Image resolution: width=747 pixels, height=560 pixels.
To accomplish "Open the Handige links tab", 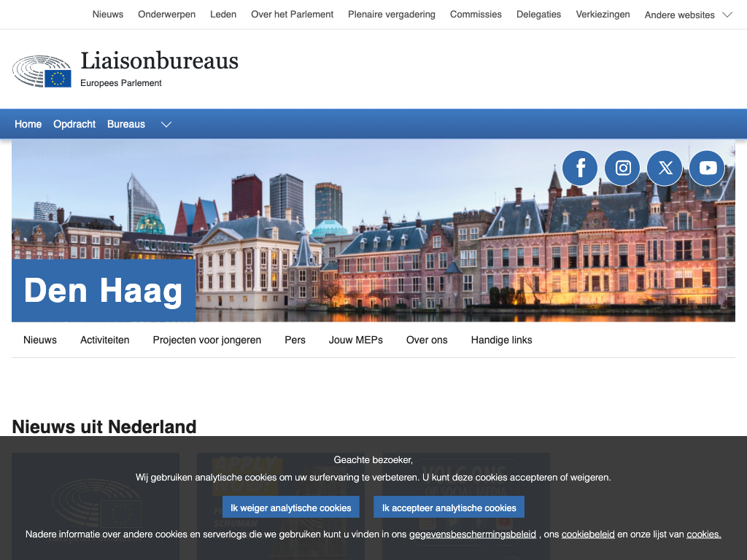I will click(x=502, y=340).
